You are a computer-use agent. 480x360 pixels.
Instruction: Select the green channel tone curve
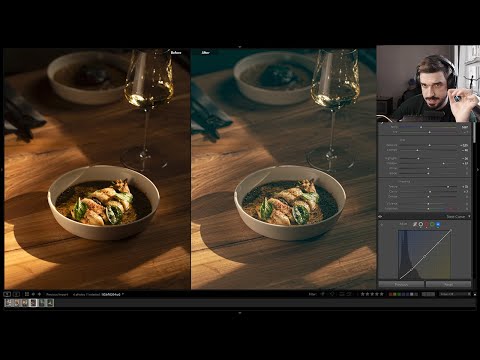pos(432,224)
